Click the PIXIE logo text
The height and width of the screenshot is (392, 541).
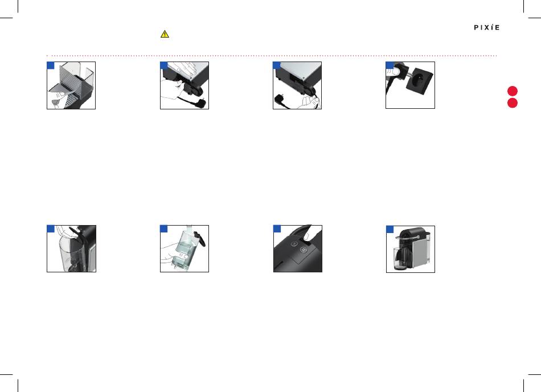pyautogui.click(x=486, y=27)
